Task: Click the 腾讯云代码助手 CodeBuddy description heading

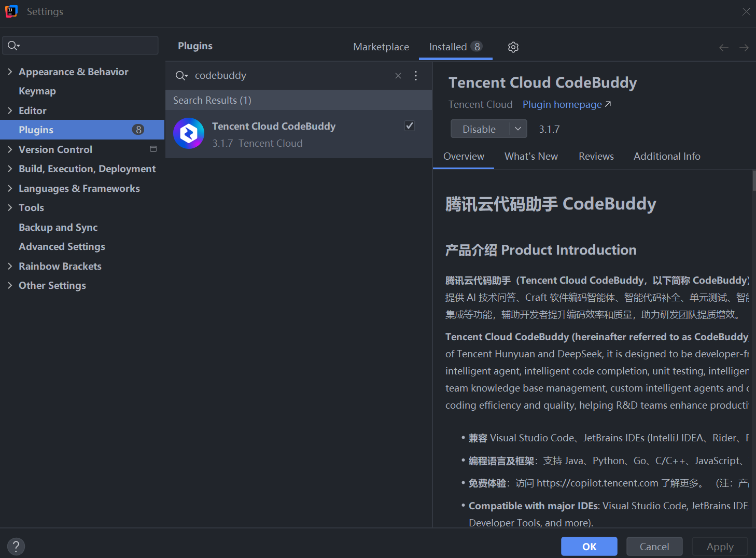Action: pos(551,204)
